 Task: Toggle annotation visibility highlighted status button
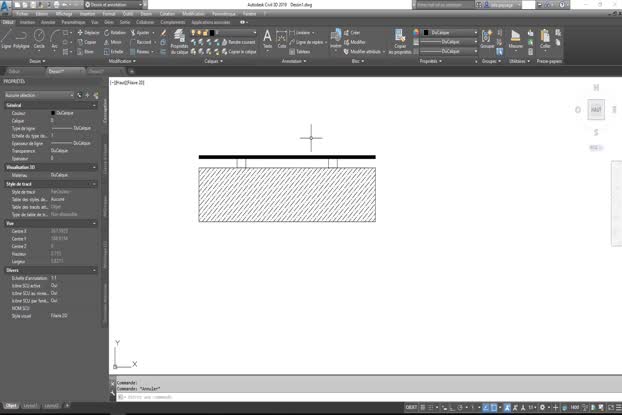coord(507,407)
